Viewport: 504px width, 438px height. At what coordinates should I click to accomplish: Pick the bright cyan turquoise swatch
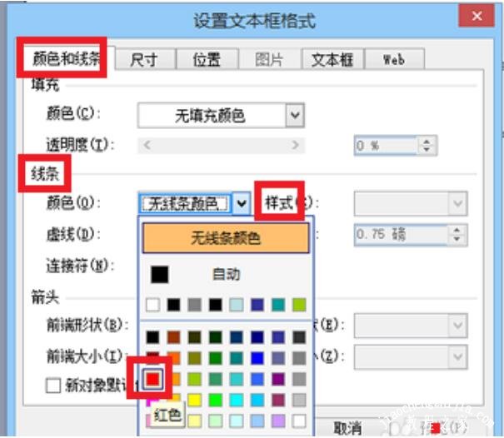pos(237,400)
